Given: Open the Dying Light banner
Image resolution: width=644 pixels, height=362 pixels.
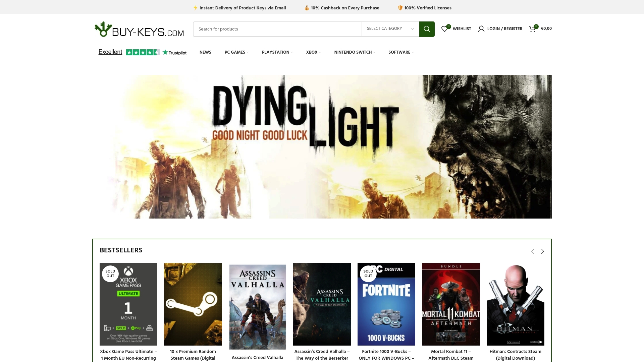Looking at the screenshot, I should 322,147.
